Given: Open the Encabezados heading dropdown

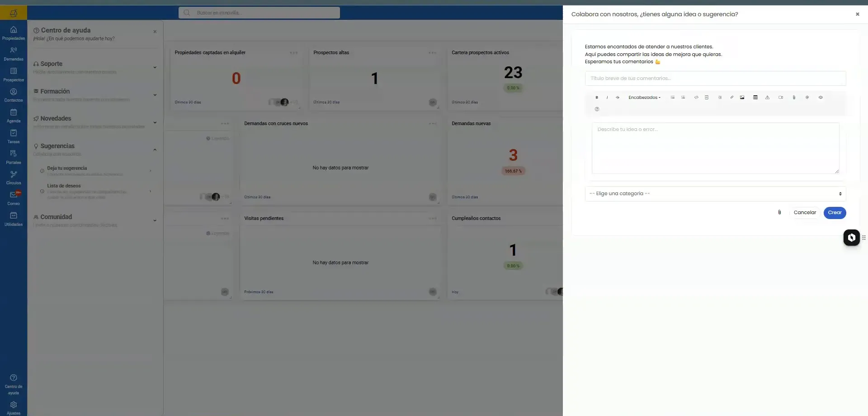Looking at the screenshot, I should click(644, 98).
